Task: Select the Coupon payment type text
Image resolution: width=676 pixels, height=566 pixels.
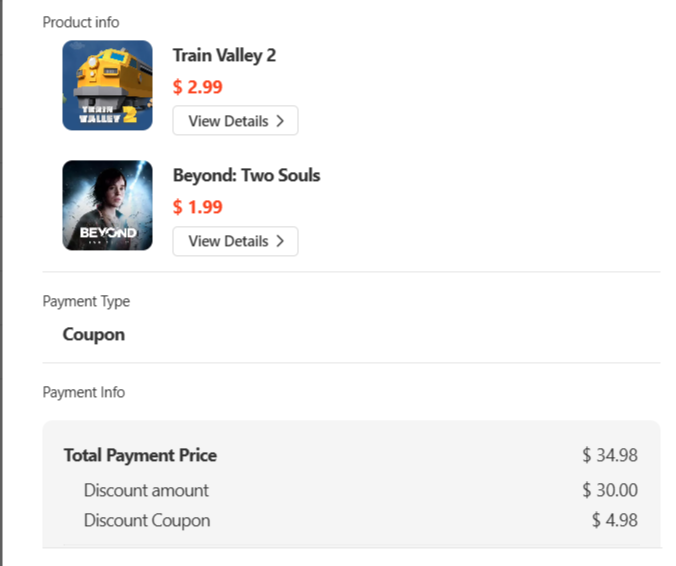Action: (94, 334)
